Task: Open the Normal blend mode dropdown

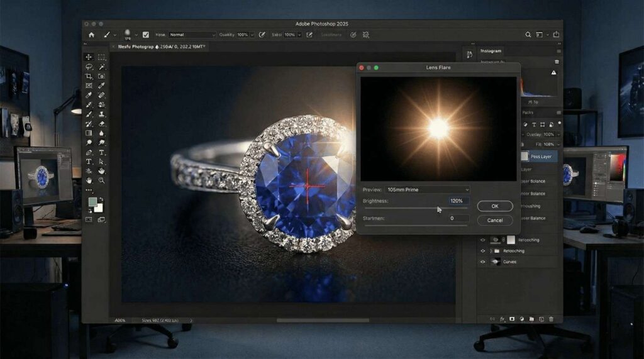Action: [192, 35]
